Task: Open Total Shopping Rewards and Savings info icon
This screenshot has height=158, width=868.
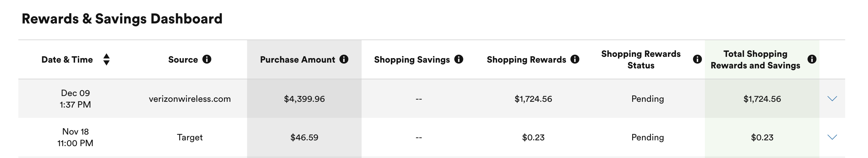Action: coord(812,59)
